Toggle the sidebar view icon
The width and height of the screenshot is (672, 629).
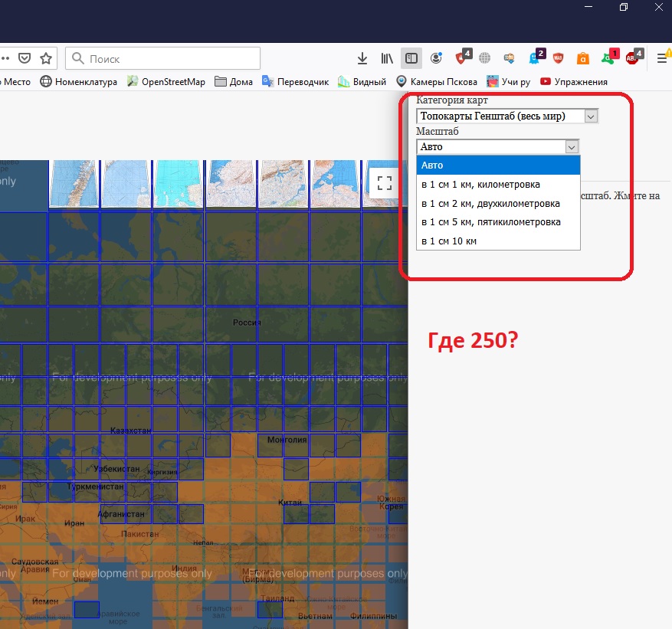(411, 58)
